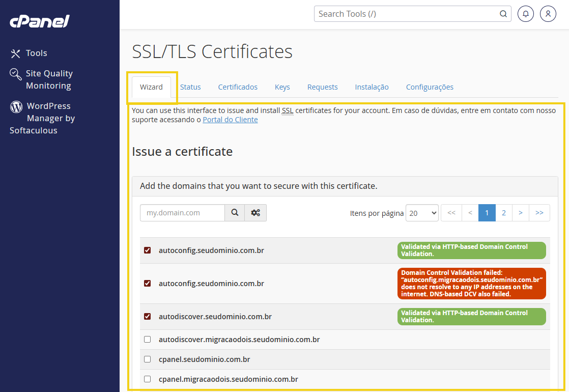This screenshot has height=392, width=569.
Task: Open Tools in the sidebar
Action: click(x=29, y=53)
